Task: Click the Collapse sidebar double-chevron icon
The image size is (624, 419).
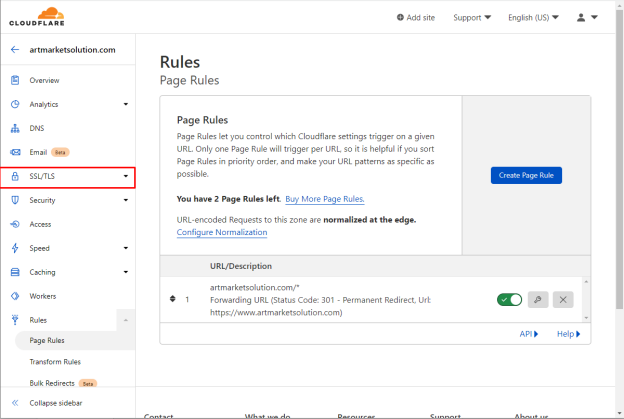Action: [x=15, y=403]
